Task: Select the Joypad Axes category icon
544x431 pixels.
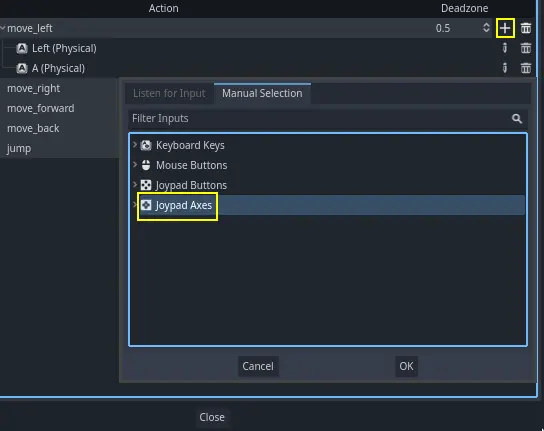Action: coord(146,205)
